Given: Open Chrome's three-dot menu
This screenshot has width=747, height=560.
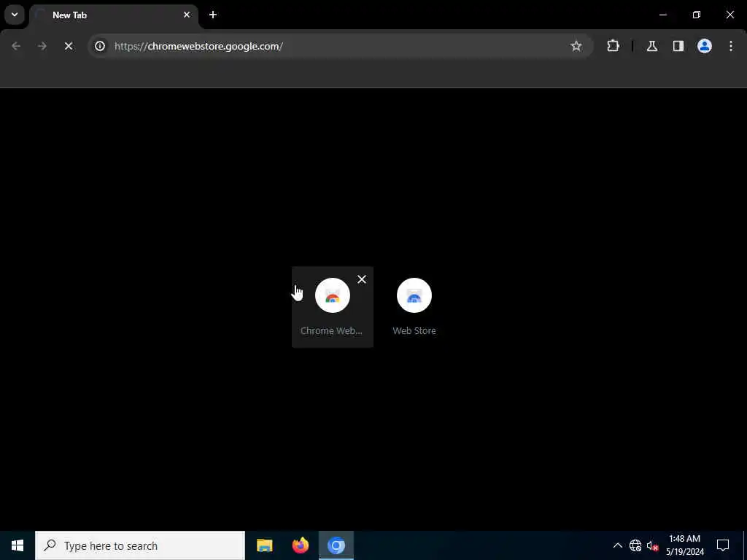Looking at the screenshot, I should coord(731,46).
